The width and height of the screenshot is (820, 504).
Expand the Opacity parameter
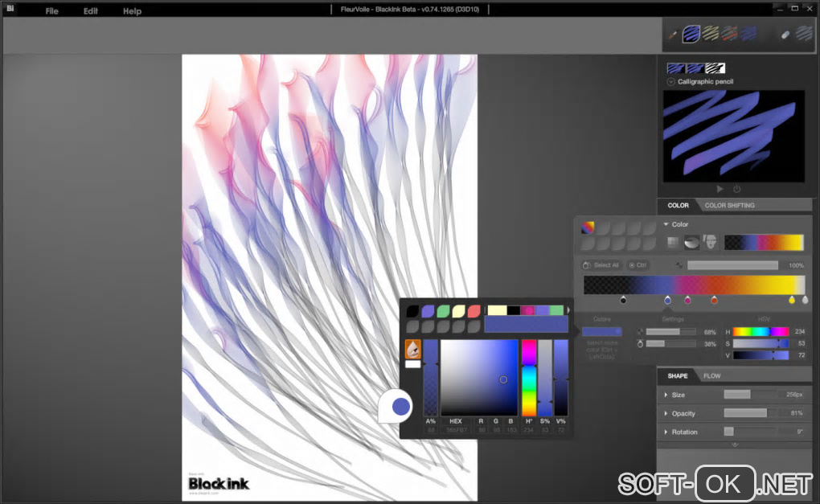click(x=666, y=413)
